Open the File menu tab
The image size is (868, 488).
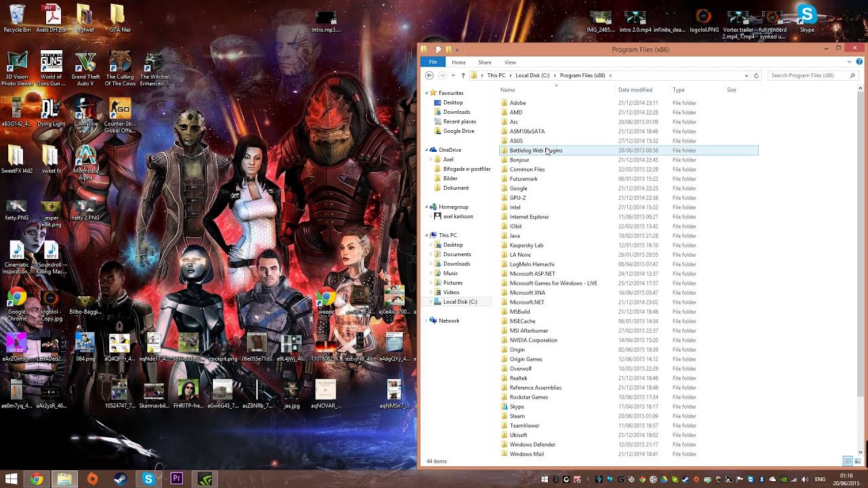pos(433,62)
